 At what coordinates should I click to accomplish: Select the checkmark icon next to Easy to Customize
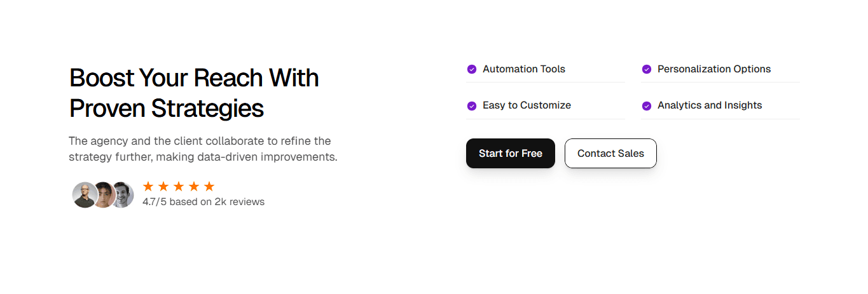pos(472,106)
